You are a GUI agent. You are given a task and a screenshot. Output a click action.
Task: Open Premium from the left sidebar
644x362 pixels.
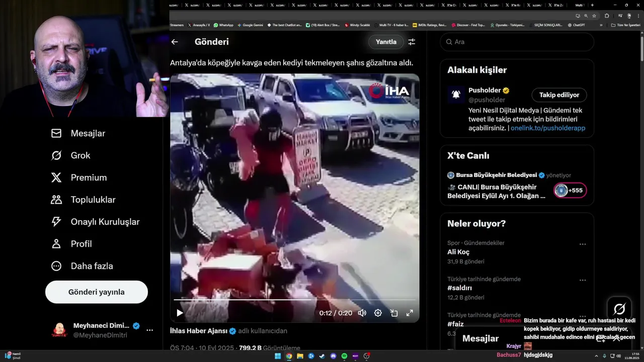pyautogui.click(x=79, y=177)
